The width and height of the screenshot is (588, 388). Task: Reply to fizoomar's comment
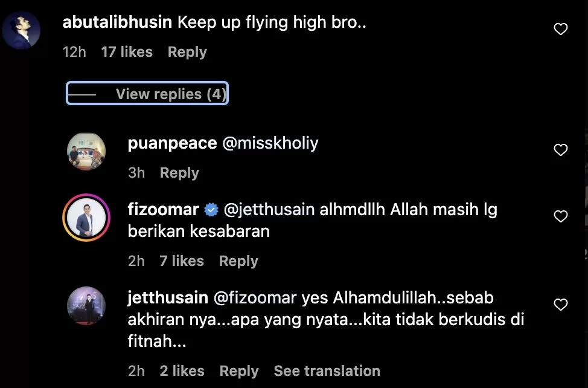[x=238, y=261]
